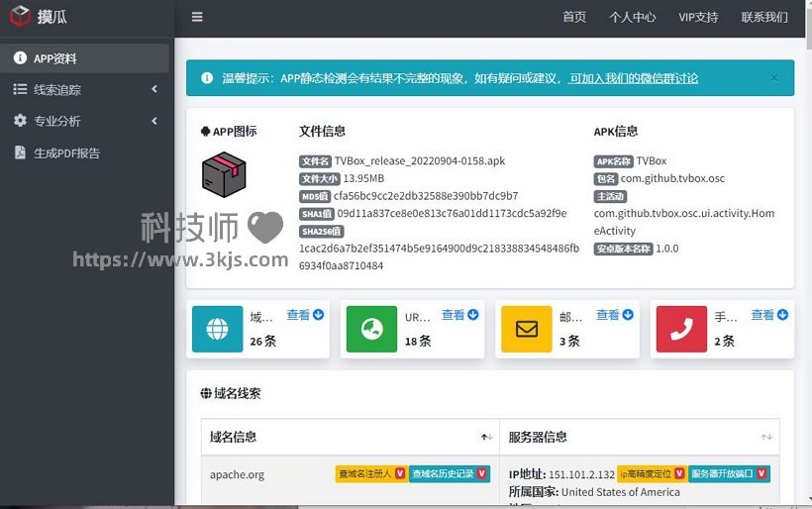Expand the 线索追踪 chevron arrow
This screenshot has width=812, height=509.
click(154, 89)
